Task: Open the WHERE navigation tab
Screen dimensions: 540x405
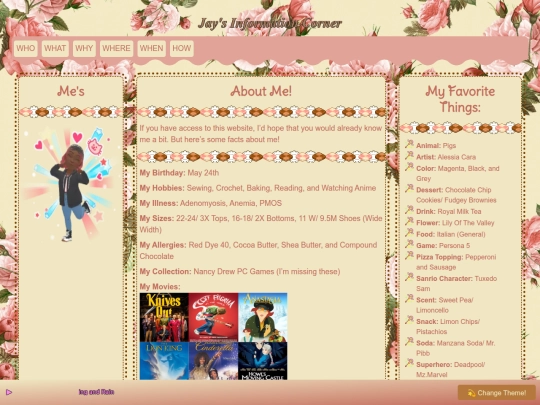Action: coord(116,48)
